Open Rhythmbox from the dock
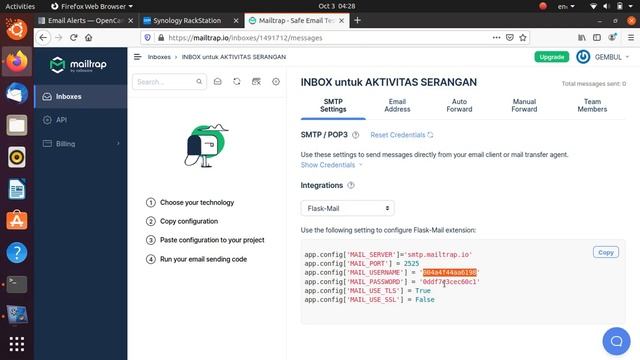 point(17,157)
